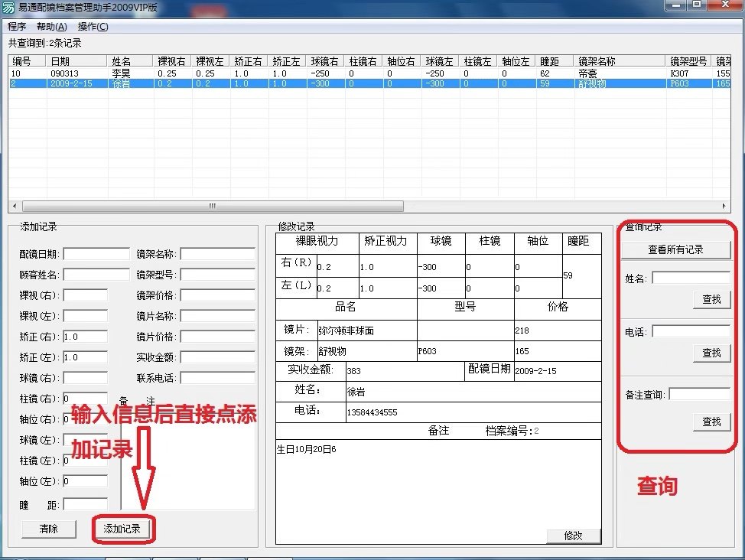Click the 查看所有记录 button
The height and width of the screenshot is (560, 745).
click(676, 249)
